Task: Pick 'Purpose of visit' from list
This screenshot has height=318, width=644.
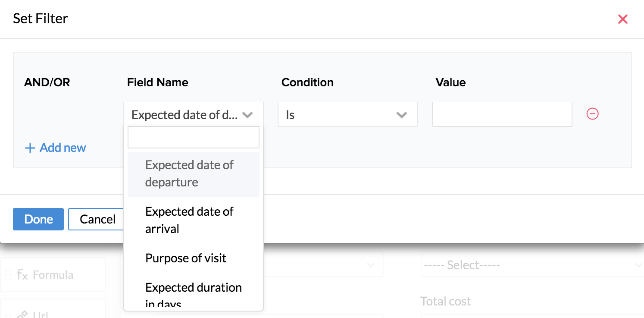Action: (x=186, y=258)
